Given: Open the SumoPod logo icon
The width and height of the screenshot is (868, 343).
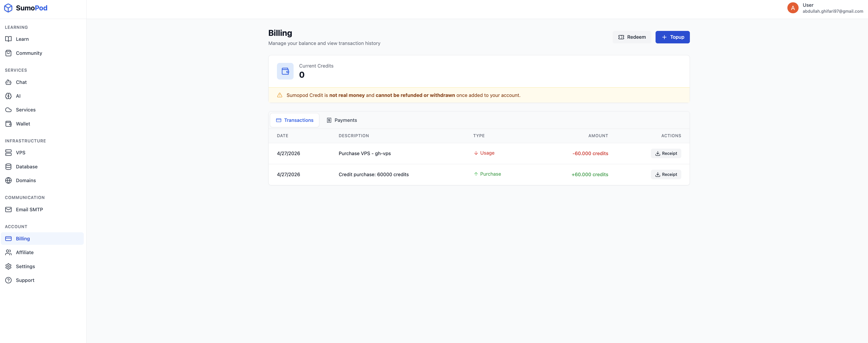Looking at the screenshot, I should (8, 8).
